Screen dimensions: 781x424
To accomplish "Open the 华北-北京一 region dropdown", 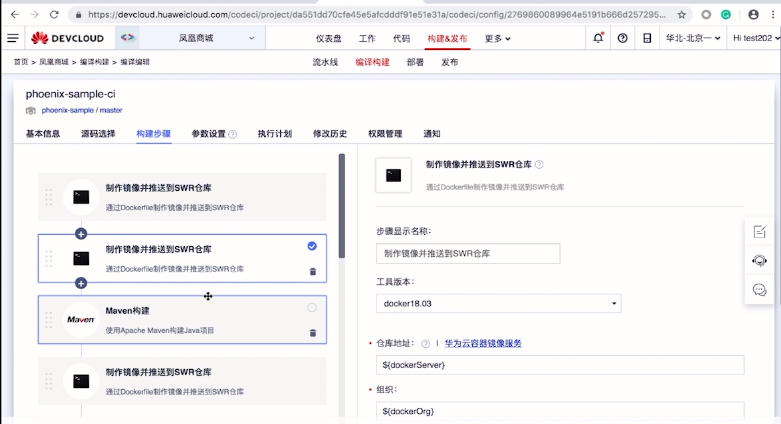I will pos(693,38).
